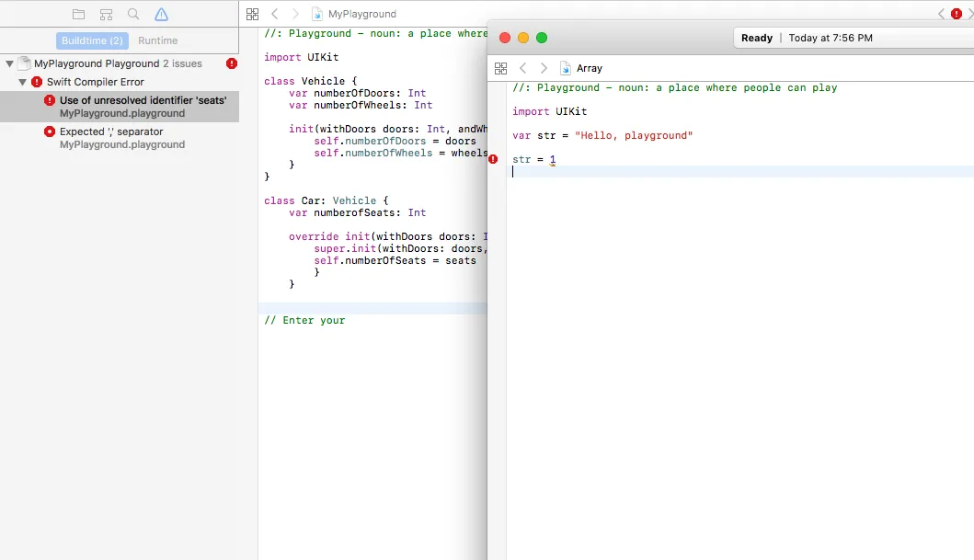Click 'import UIKit' in MyPlayground editor
This screenshot has height=560, width=974.
(302, 57)
